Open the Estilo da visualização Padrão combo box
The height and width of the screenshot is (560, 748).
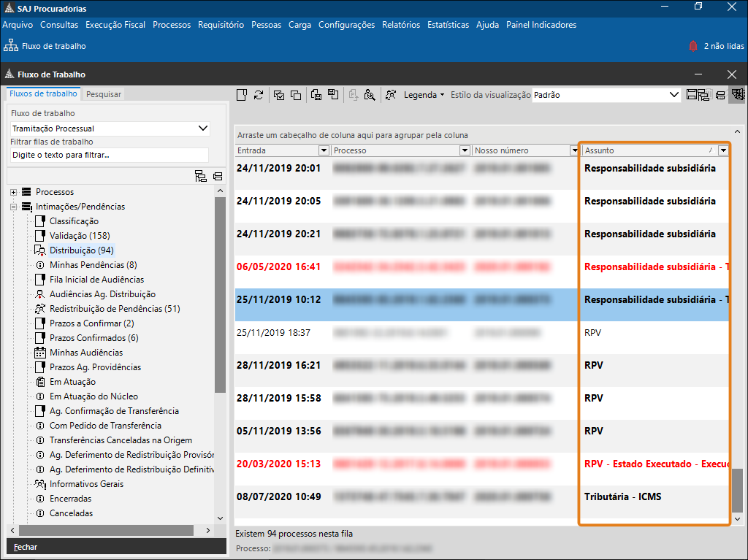(x=606, y=95)
